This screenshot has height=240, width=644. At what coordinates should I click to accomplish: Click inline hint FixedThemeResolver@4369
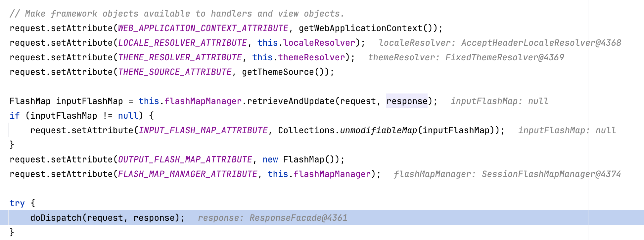click(x=505, y=57)
